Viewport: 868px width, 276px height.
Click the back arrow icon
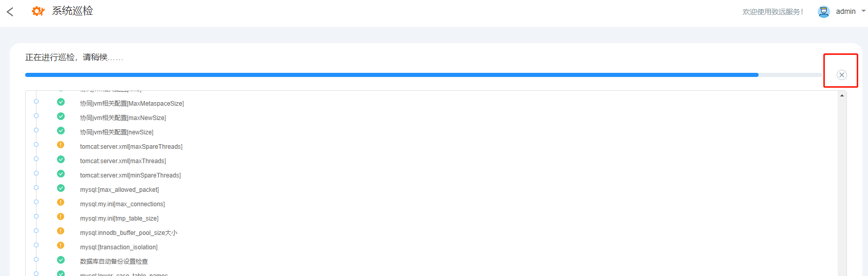coord(10,11)
